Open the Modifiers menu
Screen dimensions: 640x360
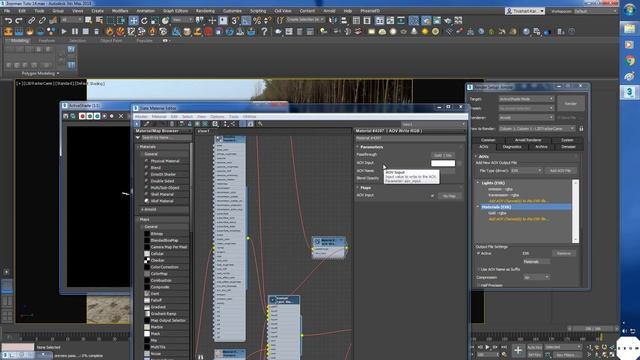click(120, 11)
